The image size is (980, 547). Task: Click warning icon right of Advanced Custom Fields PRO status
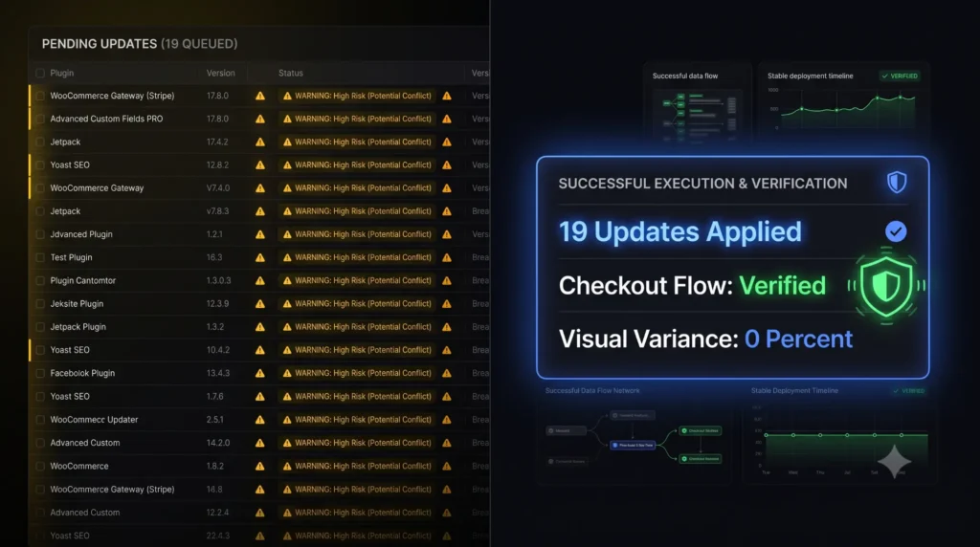point(447,119)
